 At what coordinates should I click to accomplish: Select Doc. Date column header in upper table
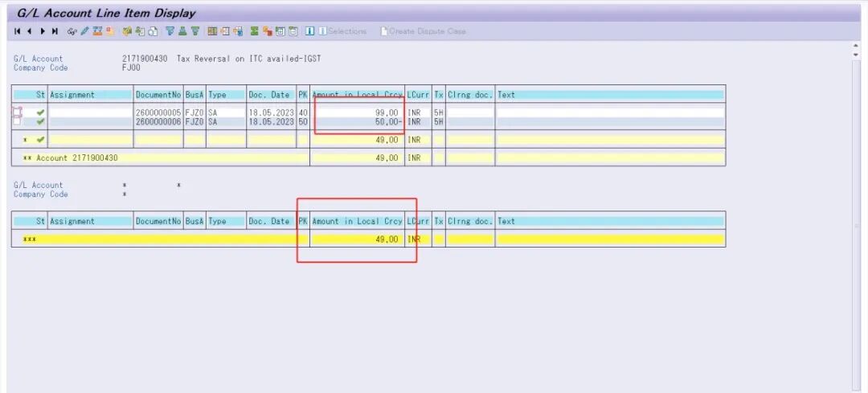coord(271,95)
